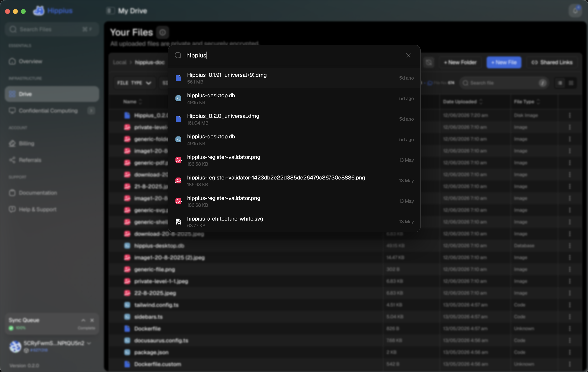The width and height of the screenshot is (588, 372).
Task: Click the Local breadcrumb
Action: [x=120, y=62]
